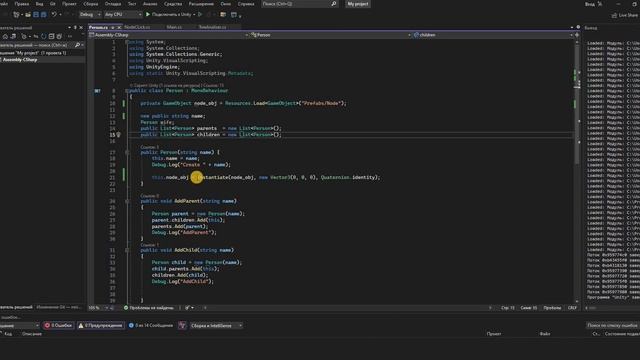Open the Сборка menu

click(x=91, y=4)
